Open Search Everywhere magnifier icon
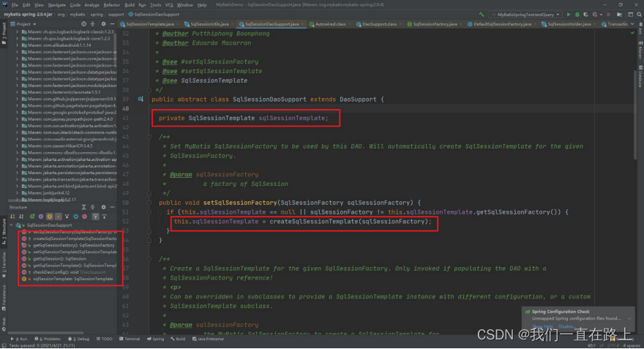The image size is (644, 349). coord(639,15)
